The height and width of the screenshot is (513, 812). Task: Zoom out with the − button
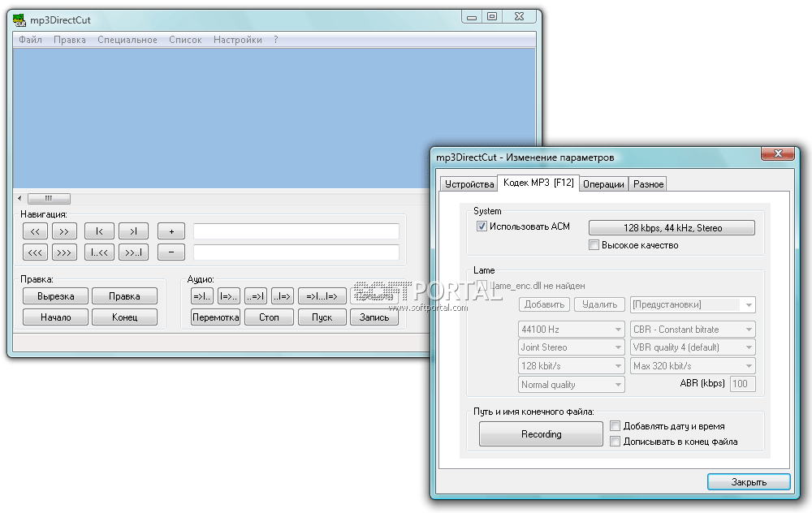[171, 252]
